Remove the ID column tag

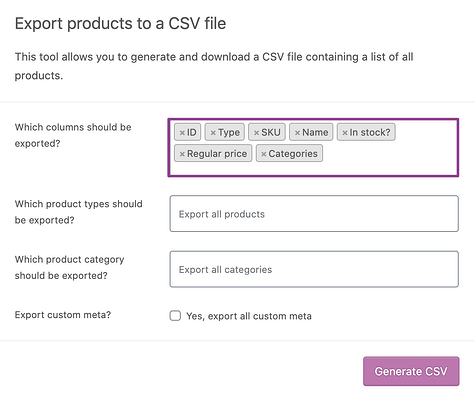(x=182, y=133)
